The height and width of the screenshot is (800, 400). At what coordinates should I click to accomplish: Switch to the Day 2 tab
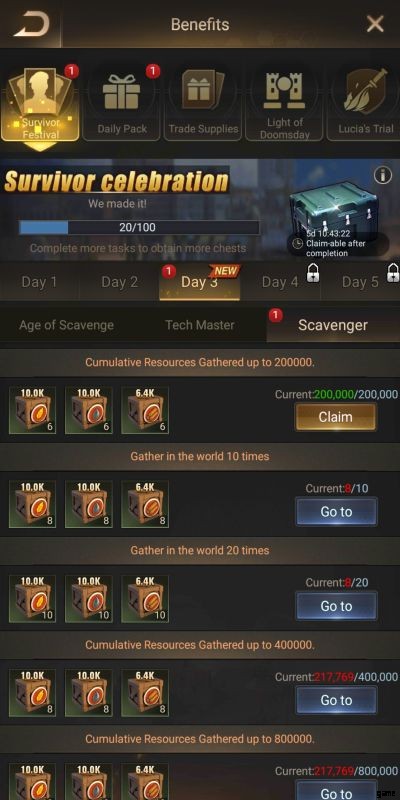tap(119, 282)
